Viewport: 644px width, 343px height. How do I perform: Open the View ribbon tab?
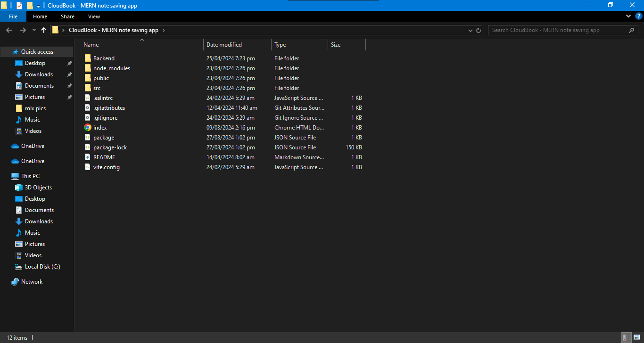click(94, 16)
